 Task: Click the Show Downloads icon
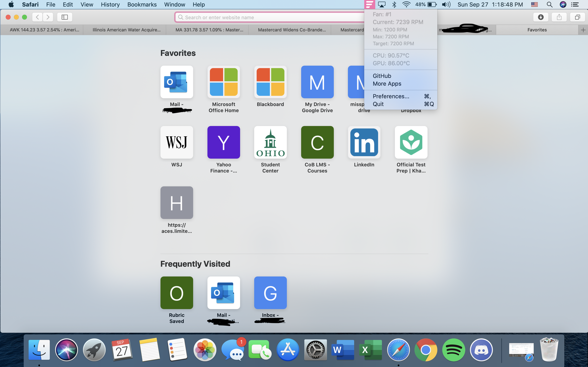(x=541, y=17)
